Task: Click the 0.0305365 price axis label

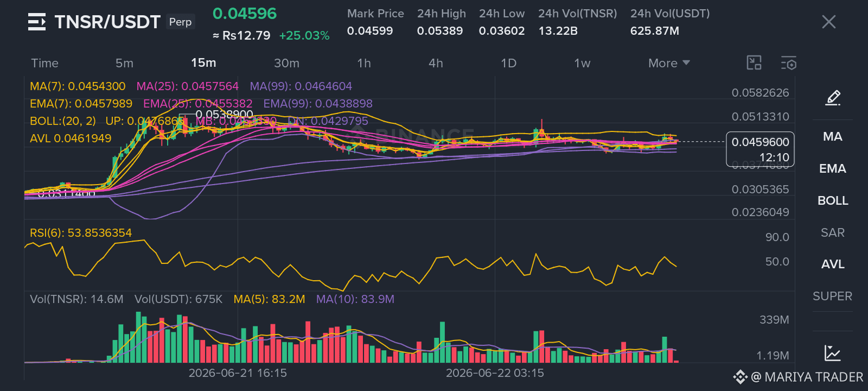Action: [760, 190]
